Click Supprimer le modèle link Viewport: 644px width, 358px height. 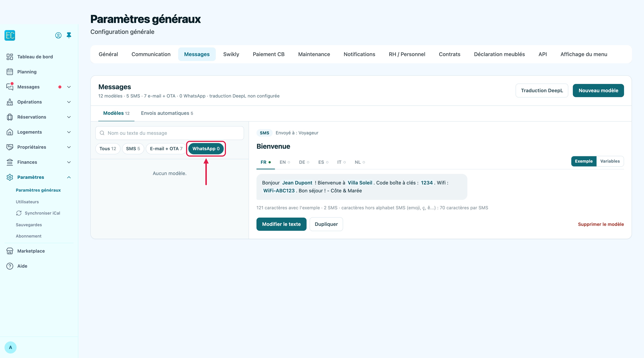[x=601, y=224]
